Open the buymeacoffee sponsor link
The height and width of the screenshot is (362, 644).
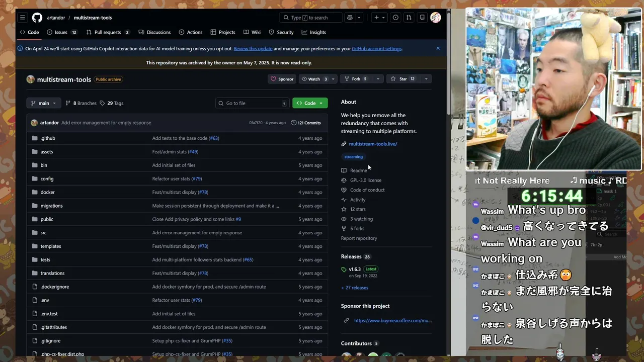tap(392, 320)
